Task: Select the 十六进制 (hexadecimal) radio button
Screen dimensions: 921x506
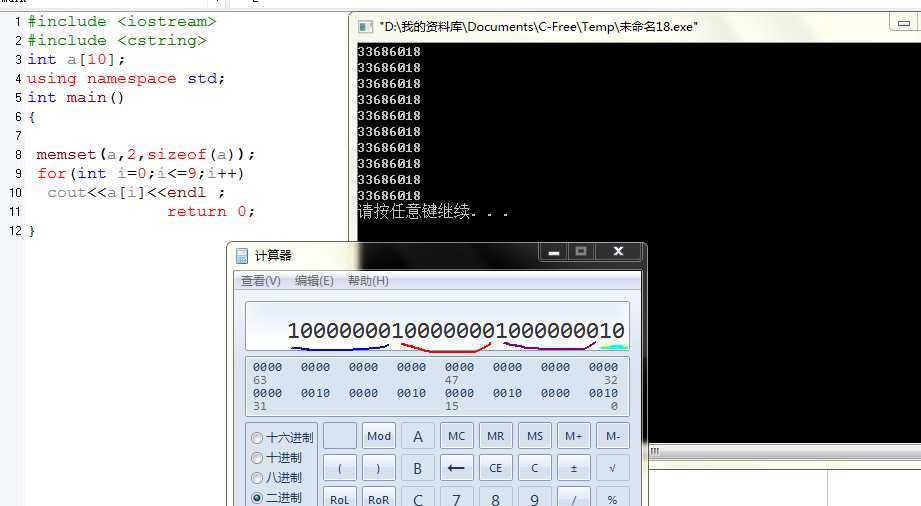Action: pos(257,438)
